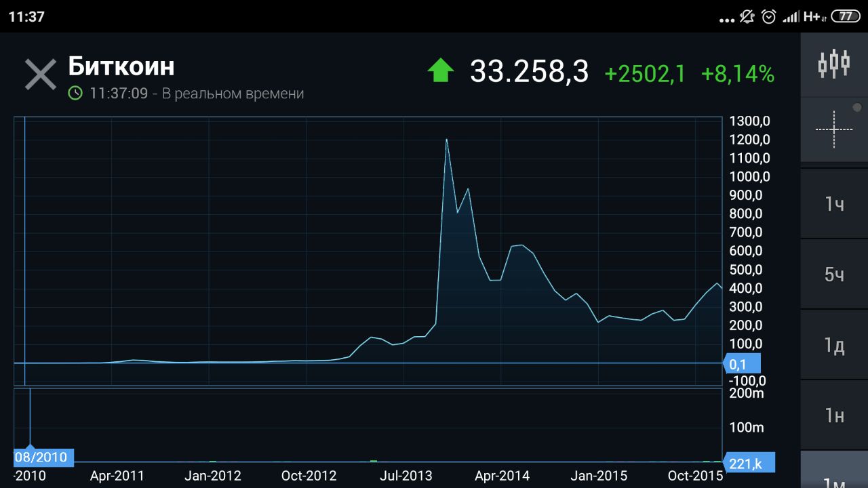Tap the -100,0 price axis label
This screenshot has height=488, width=868.
coord(747,380)
